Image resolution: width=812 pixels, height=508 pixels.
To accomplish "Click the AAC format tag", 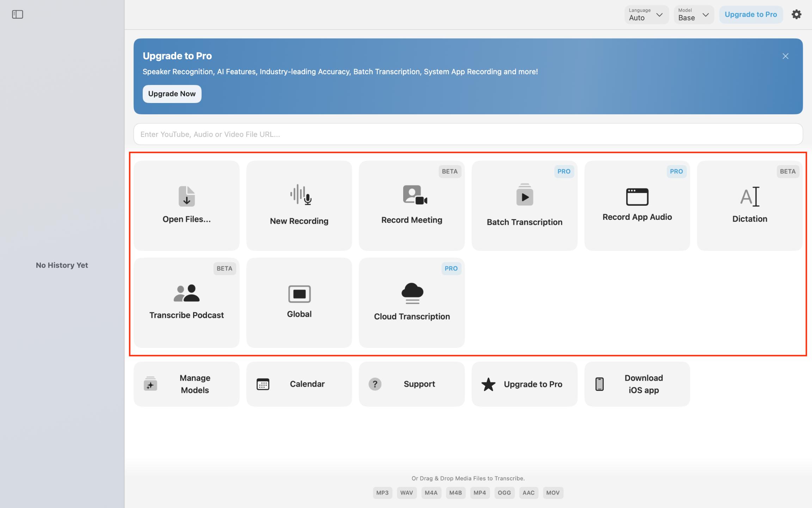I will [x=528, y=493].
